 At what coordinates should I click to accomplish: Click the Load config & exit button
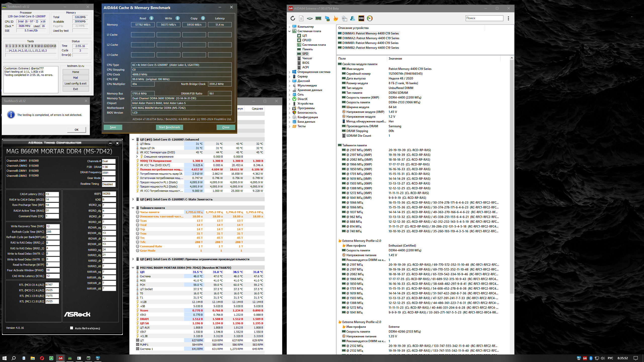pyautogui.click(x=75, y=83)
